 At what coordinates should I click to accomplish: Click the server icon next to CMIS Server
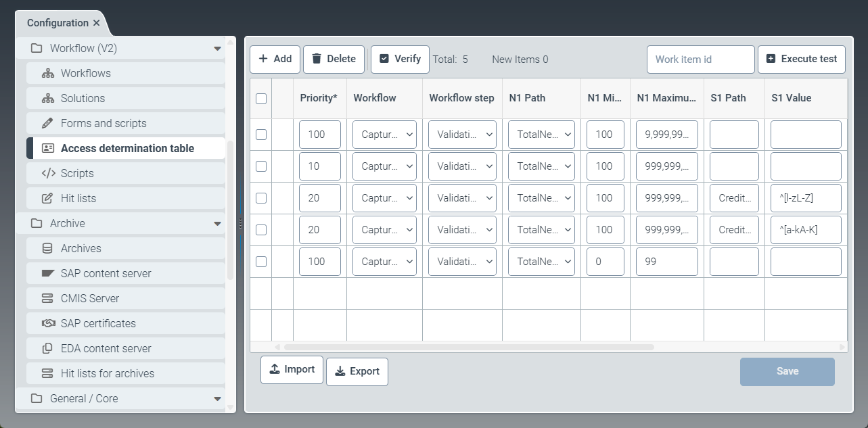pyautogui.click(x=47, y=298)
